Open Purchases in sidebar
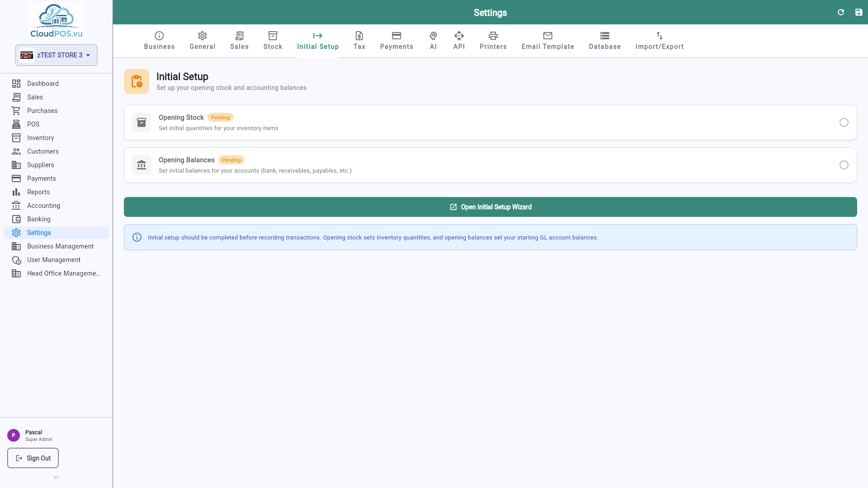868x488 pixels. click(x=56, y=111)
